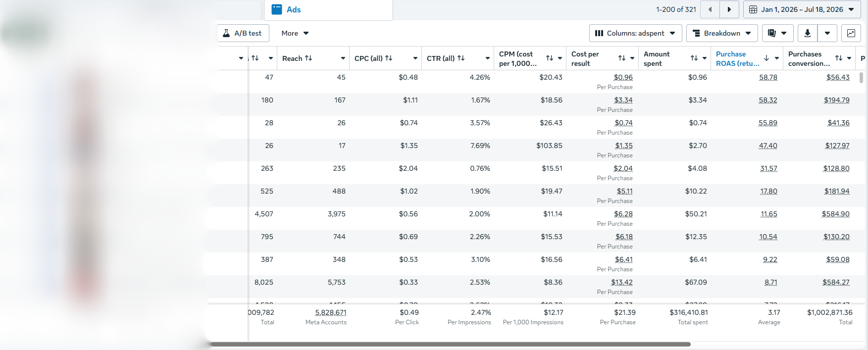Screen dimensions: 868x350
Task: Click Purchase ROAS value 58.78
Action: coord(768,77)
